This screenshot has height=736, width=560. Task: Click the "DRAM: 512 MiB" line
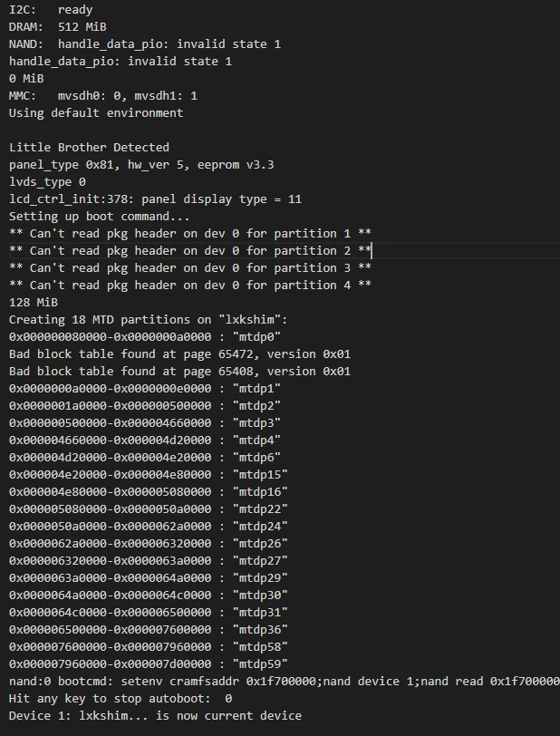click(x=57, y=27)
